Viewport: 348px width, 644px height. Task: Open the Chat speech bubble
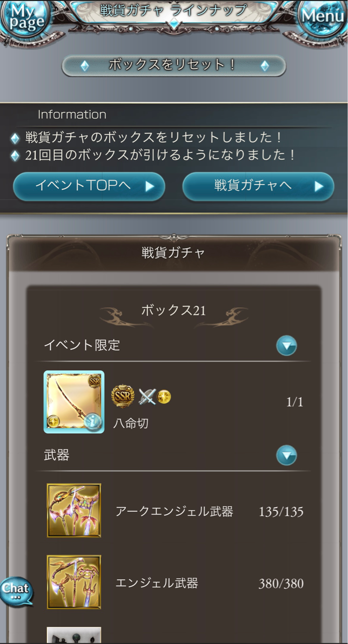pyautogui.click(x=17, y=590)
